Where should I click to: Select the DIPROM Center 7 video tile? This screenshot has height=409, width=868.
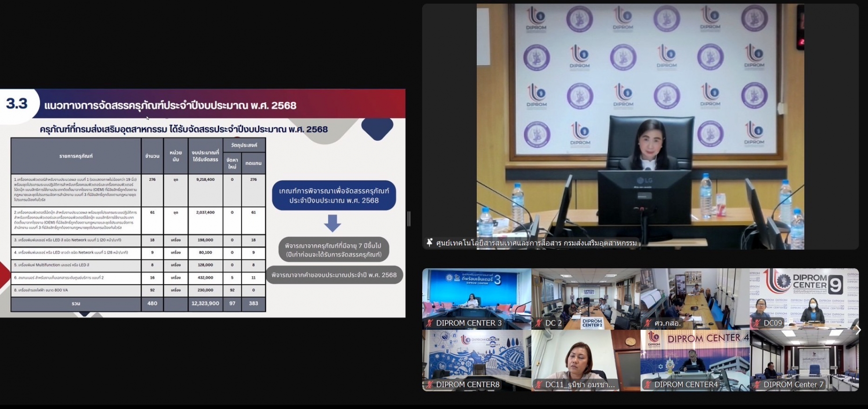tap(804, 361)
